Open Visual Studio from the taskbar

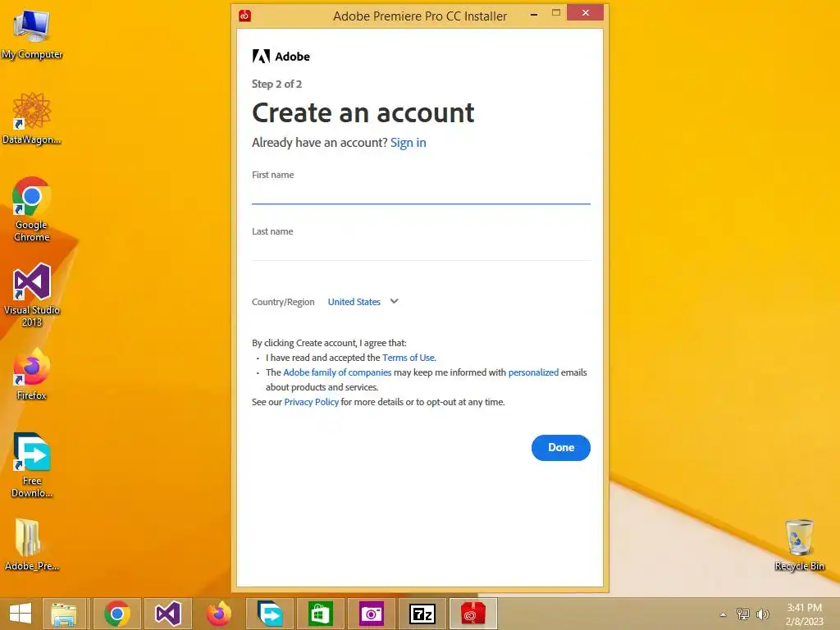(x=167, y=614)
